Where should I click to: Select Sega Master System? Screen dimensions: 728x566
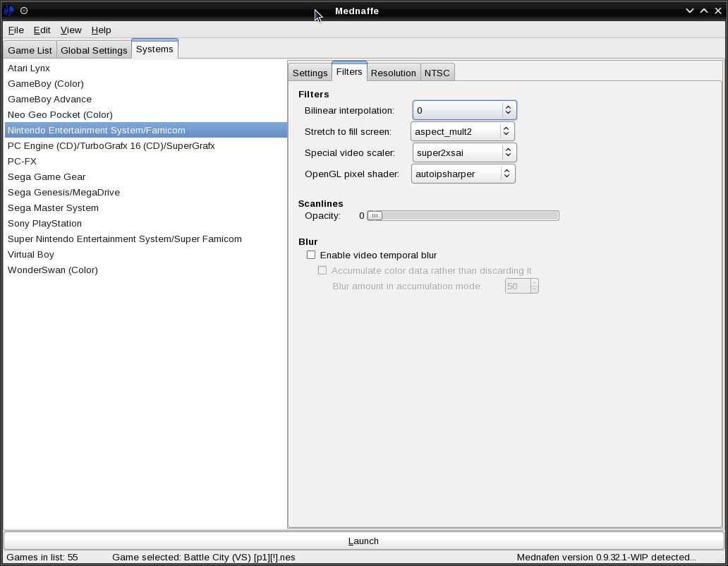[x=146, y=208]
